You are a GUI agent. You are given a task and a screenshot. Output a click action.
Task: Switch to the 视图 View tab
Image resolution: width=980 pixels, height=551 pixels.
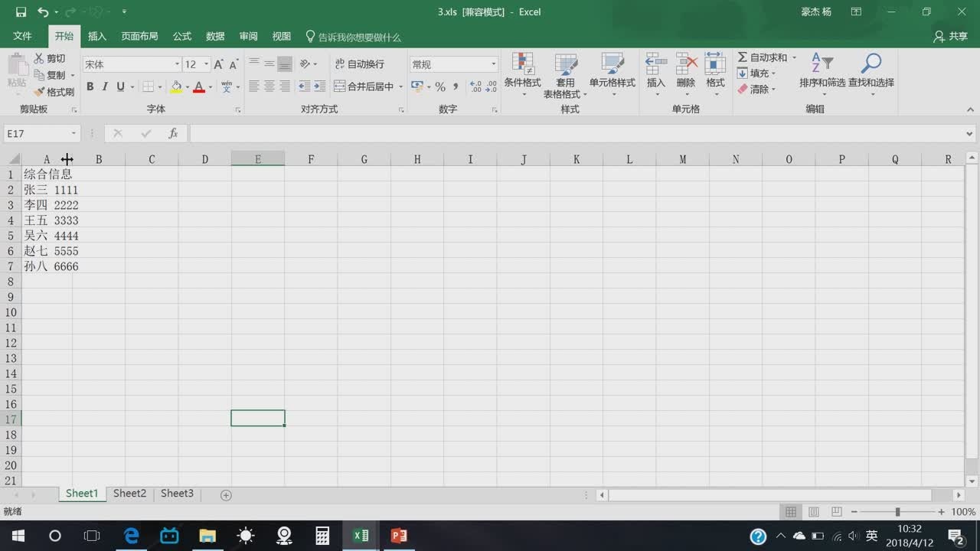tap(282, 36)
